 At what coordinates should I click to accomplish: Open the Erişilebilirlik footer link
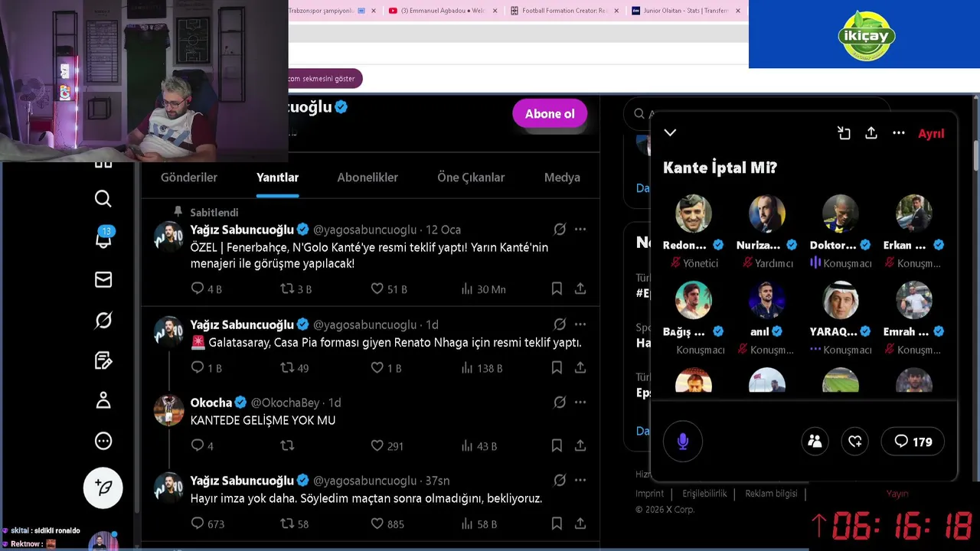click(x=704, y=494)
